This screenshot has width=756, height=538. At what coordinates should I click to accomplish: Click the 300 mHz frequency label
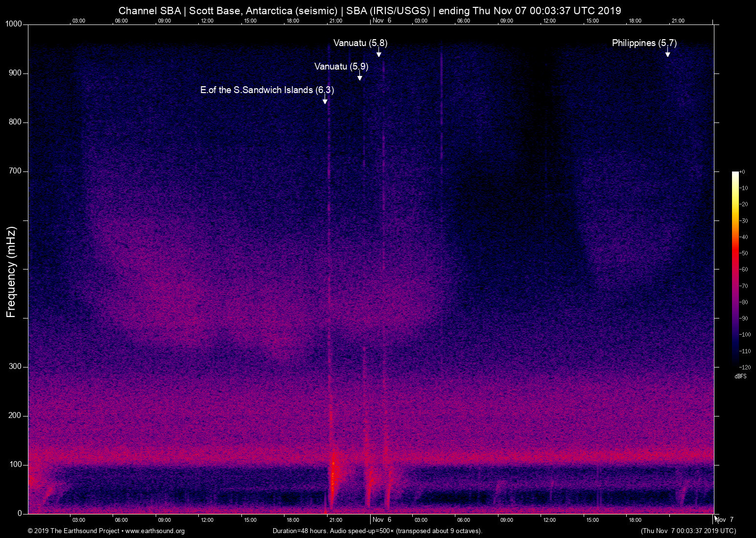click(16, 366)
